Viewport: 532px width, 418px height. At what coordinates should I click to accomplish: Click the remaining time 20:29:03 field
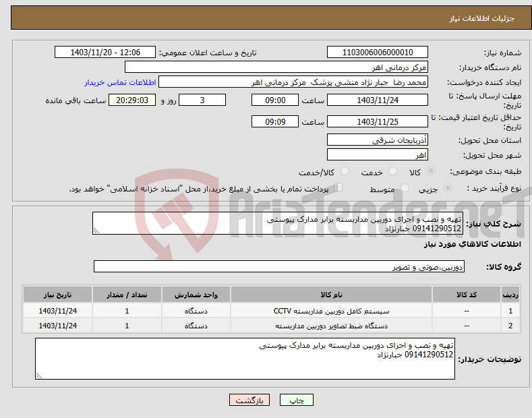pos(132,100)
